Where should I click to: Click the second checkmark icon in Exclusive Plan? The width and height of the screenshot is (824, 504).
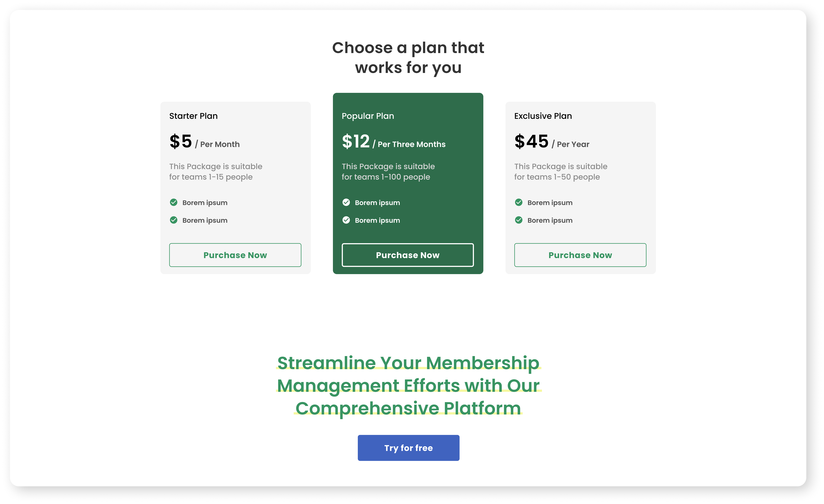click(519, 220)
